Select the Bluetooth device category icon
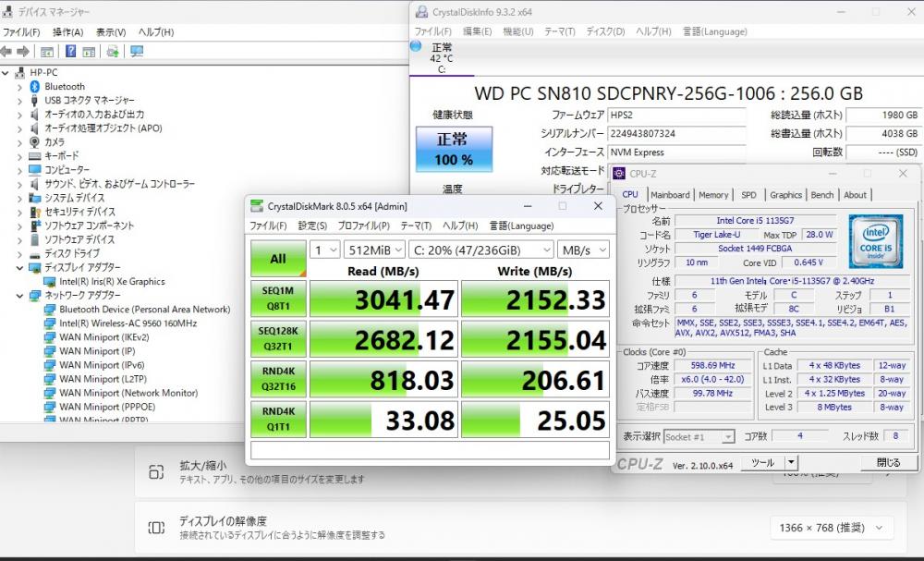The height and width of the screenshot is (561, 924). (35, 87)
